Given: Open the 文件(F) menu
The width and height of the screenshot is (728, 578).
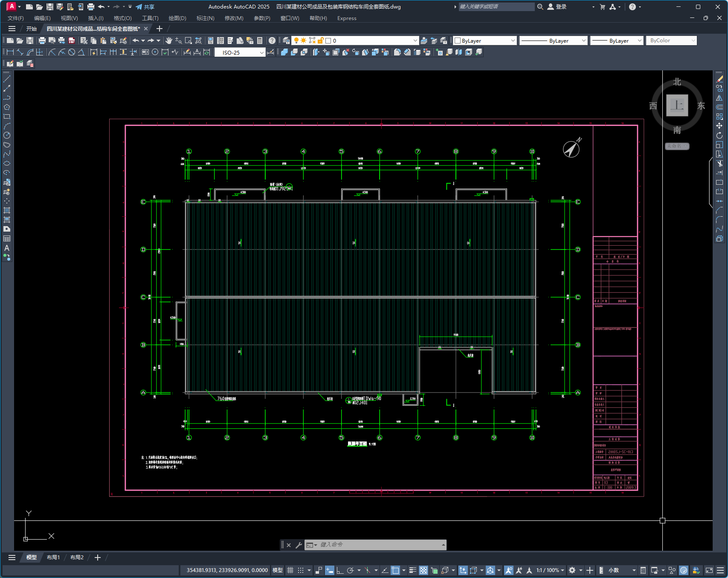Looking at the screenshot, I should (16, 18).
